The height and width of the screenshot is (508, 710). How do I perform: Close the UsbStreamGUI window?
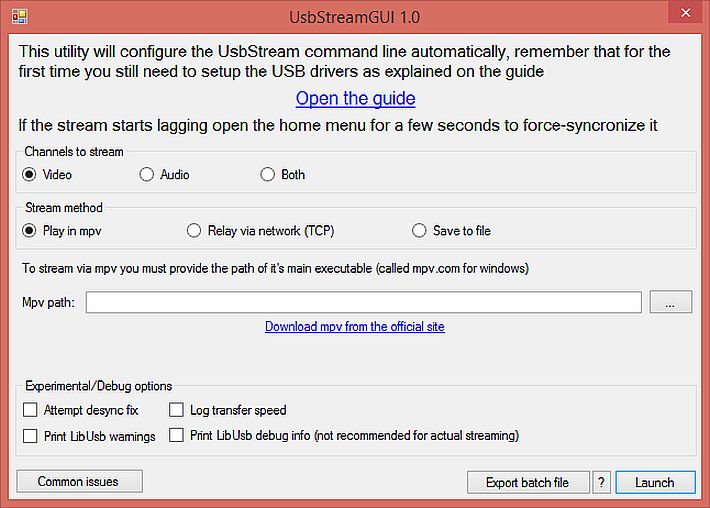pyautogui.click(x=686, y=13)
